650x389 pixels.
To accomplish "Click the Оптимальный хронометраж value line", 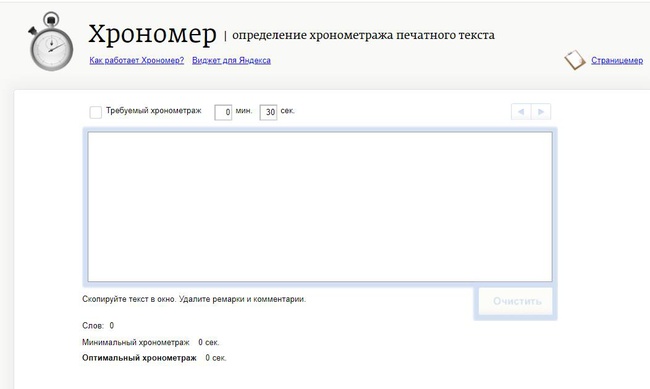I will point(154,358).
